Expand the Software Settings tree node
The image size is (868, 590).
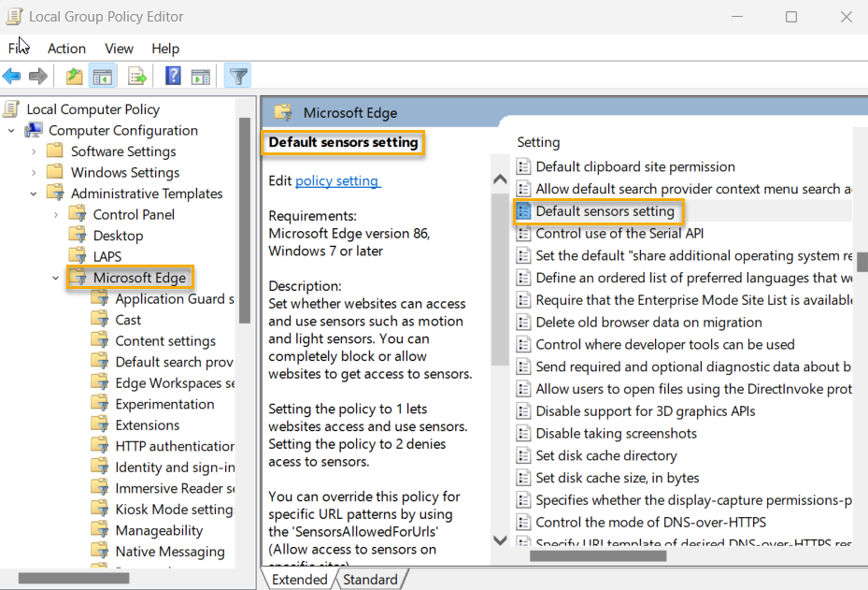point(34,151)
